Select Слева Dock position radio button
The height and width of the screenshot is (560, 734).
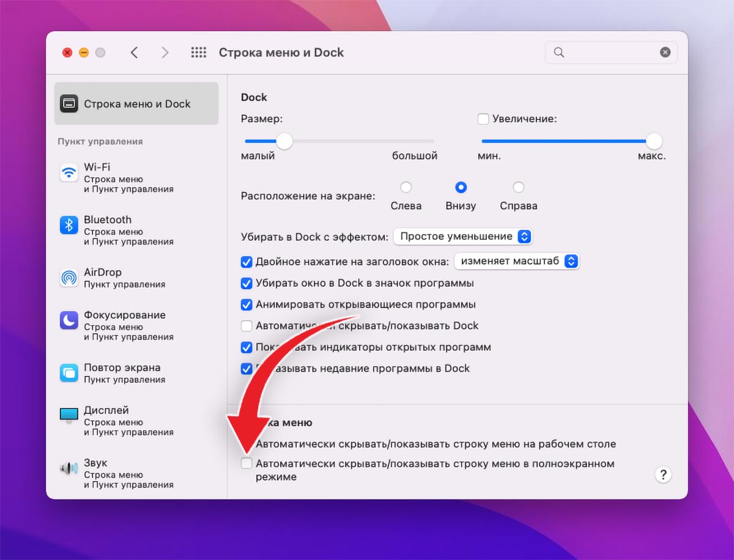[x=406, y=187]
